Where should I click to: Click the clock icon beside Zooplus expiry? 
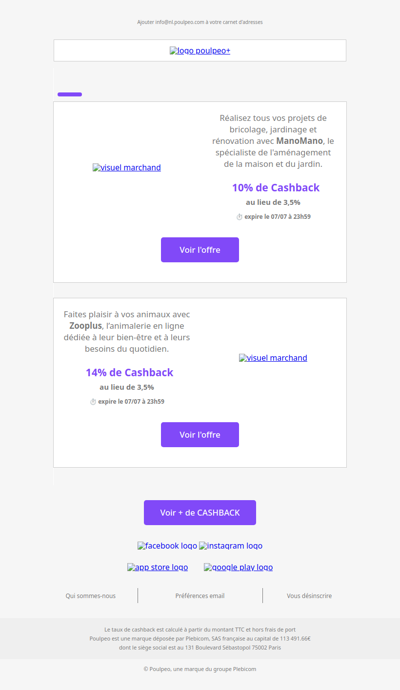(x=93, y=402)
